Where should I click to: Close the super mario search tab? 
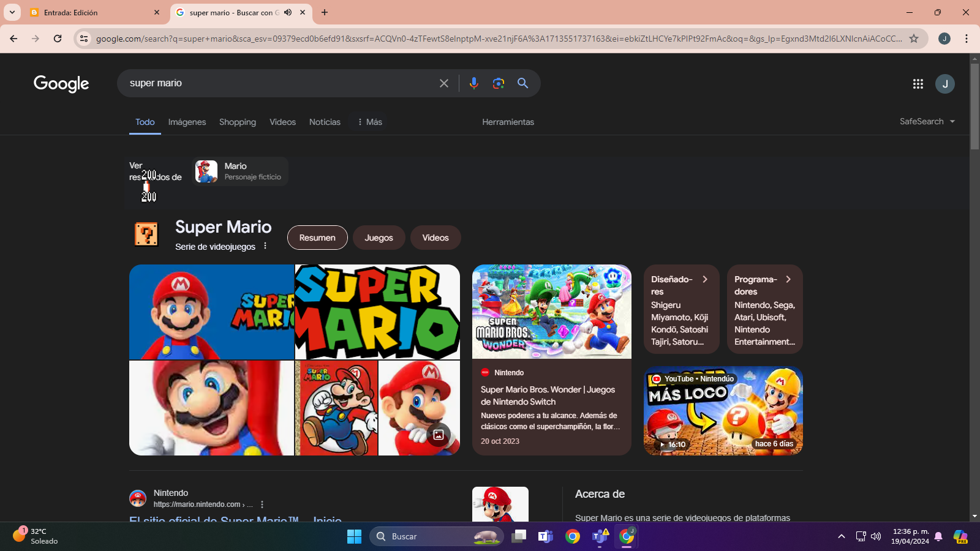[x=303, y=12]
